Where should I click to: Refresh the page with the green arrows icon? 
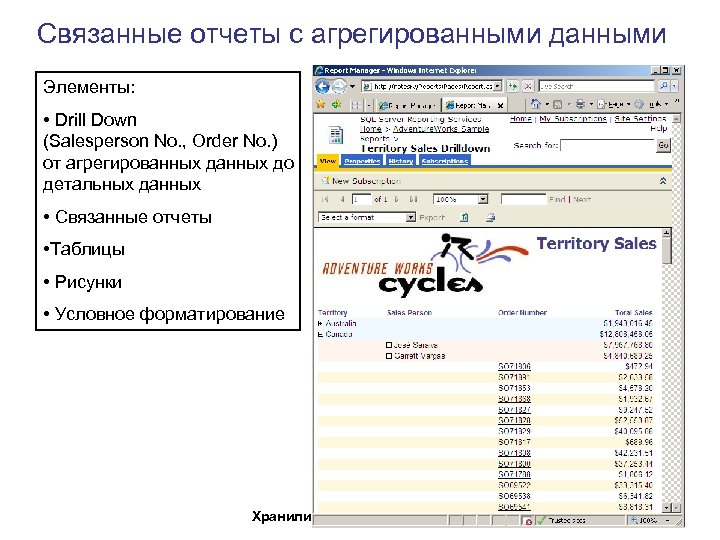(512, 86)
